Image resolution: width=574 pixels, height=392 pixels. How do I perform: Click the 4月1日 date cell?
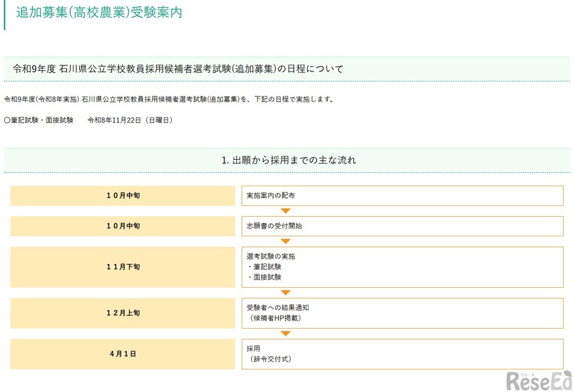(x=122, y=354)
